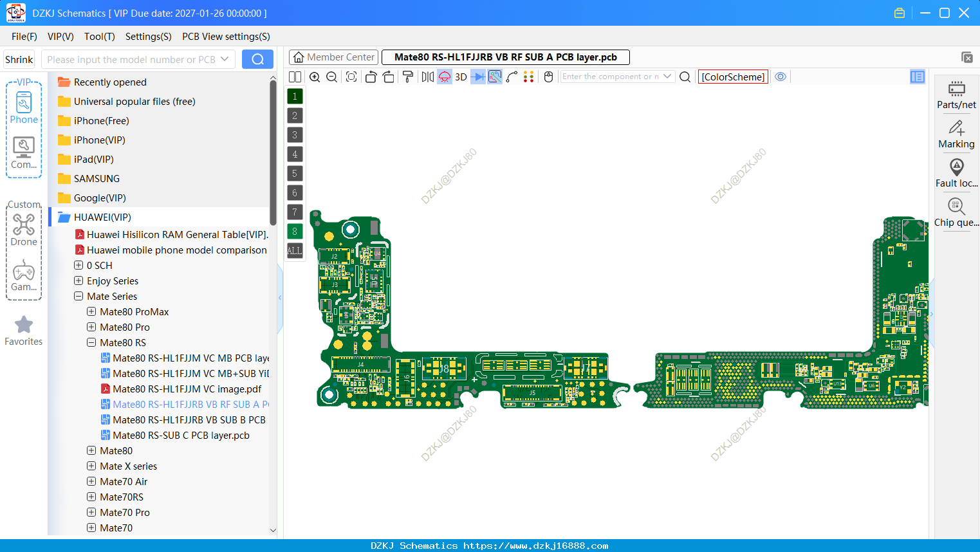Open the ColorScheme selector
980x552 pixels.
[x=733, y=77]
